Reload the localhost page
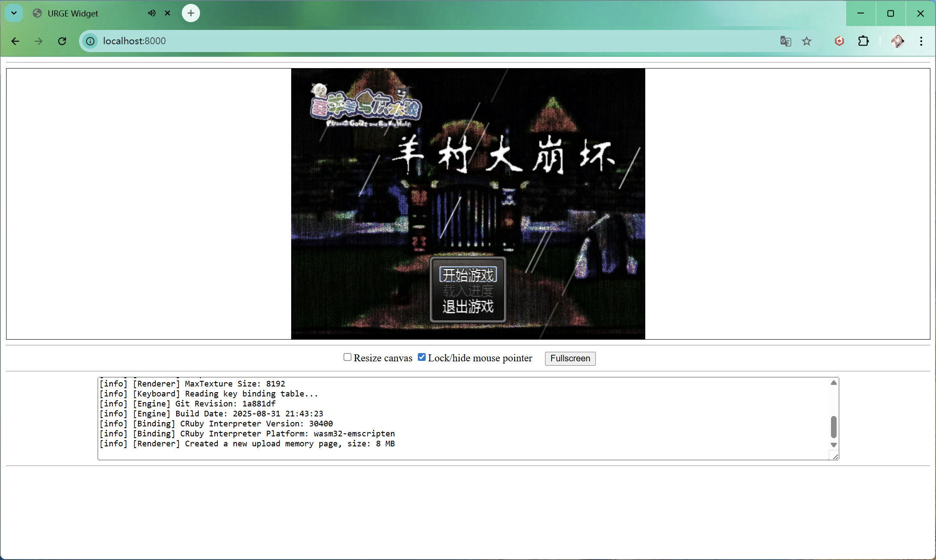The image size is (936, 560). click(x=62, y=41)
